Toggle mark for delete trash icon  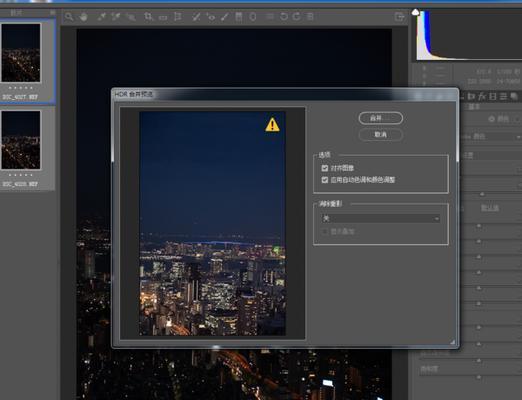(x=310, y=17)
